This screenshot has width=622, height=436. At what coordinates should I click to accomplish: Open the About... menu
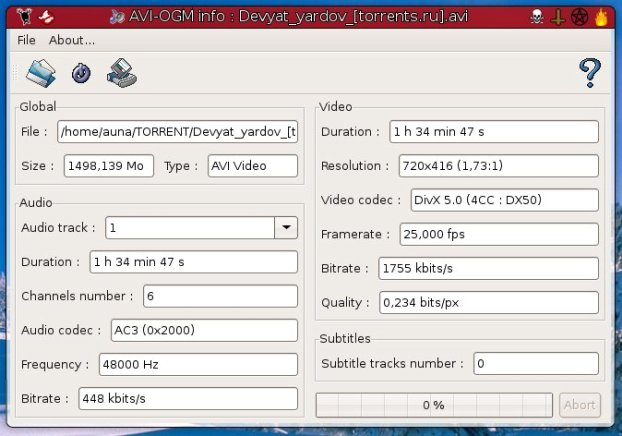click(x=72, y=40)
